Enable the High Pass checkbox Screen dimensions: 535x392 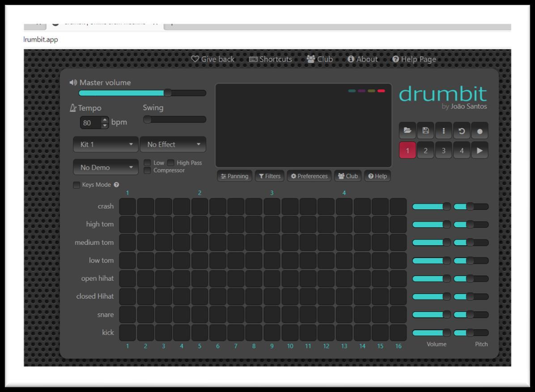[x=170, y=163]
